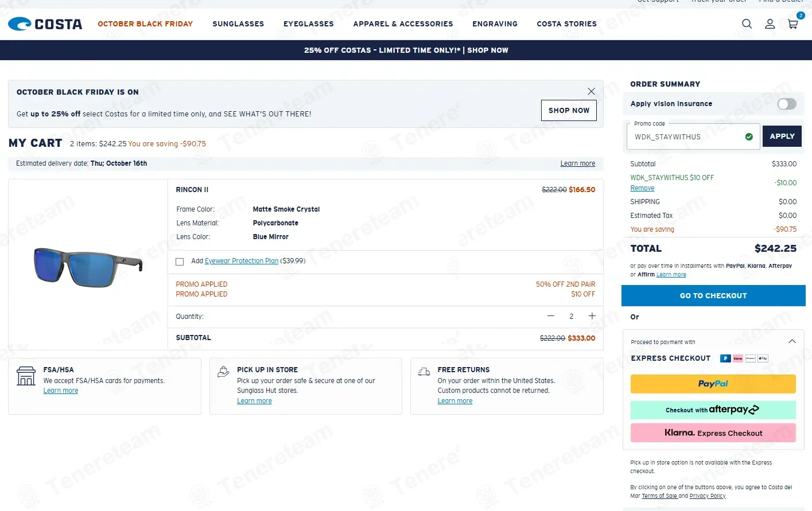Viewport: 812px width, 511px height.
Task: Choose Klarna Express Checkout
Action: point(713,433)
